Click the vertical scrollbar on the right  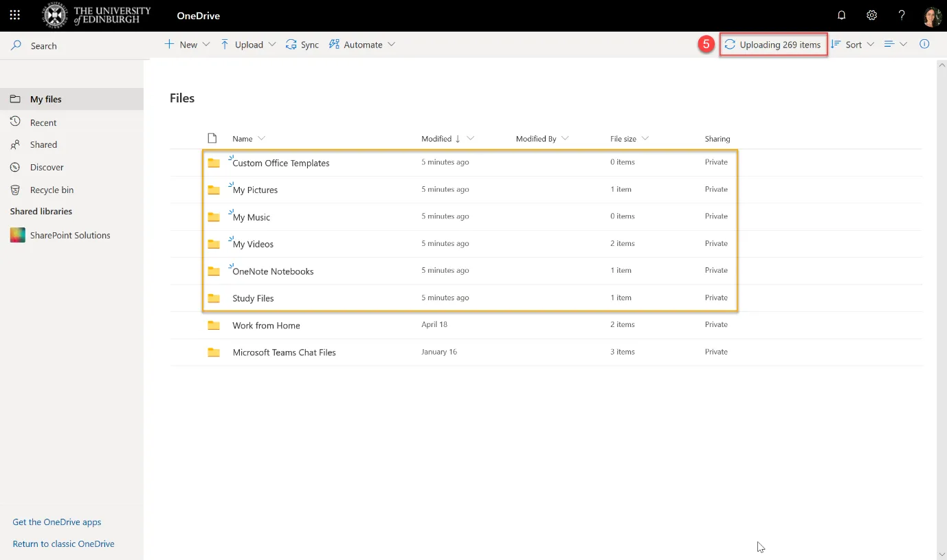pyautogui.click(x=942, y=275)
